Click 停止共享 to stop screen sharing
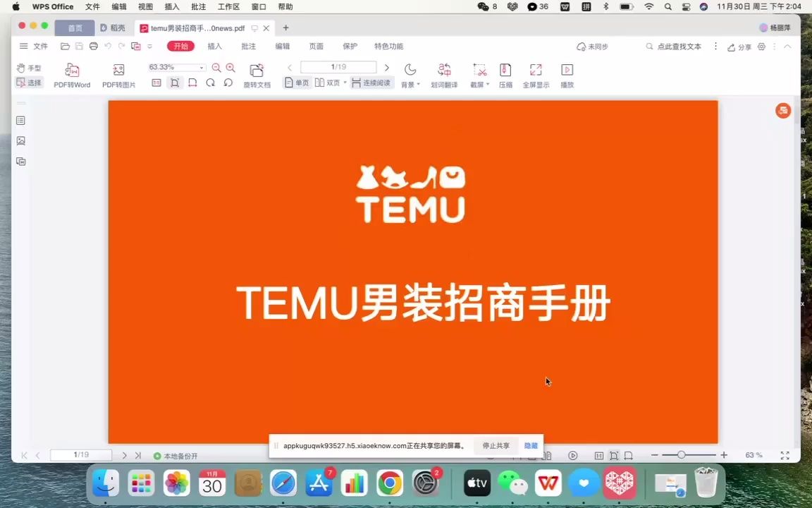812x508 pixels. [496, 445]
